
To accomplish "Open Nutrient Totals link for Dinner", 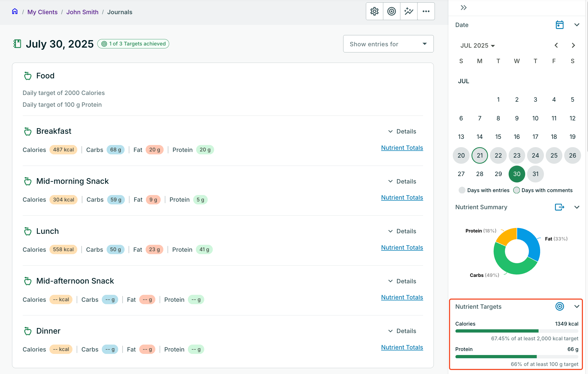I will click(402, 347).
